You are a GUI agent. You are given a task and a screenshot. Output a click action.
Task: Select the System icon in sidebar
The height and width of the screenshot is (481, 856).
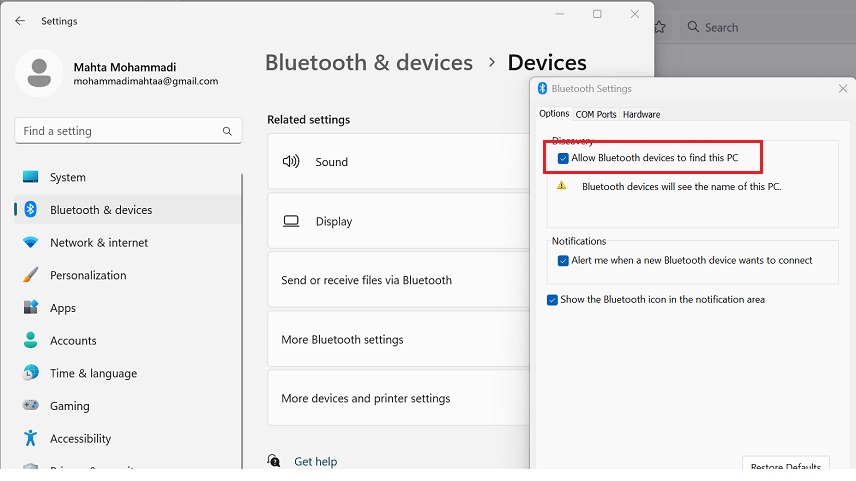click(x=31, y=177)
